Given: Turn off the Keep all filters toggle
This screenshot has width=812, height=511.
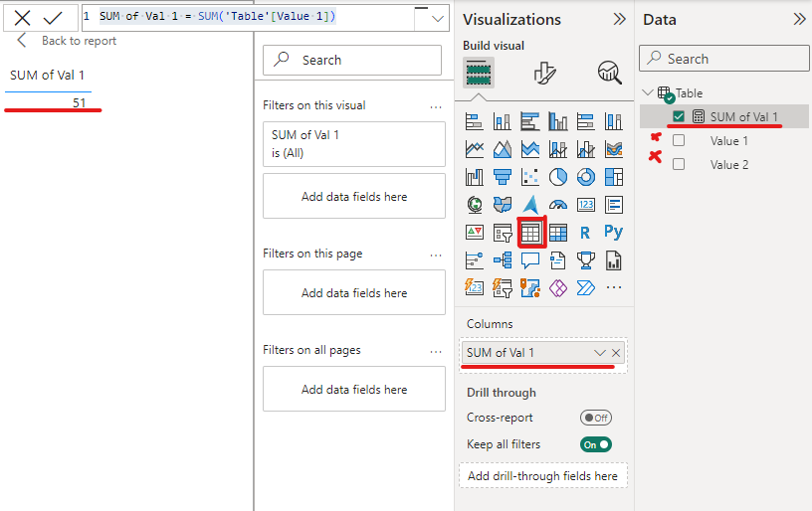Looking at the screenshot, I should point(595,444).
